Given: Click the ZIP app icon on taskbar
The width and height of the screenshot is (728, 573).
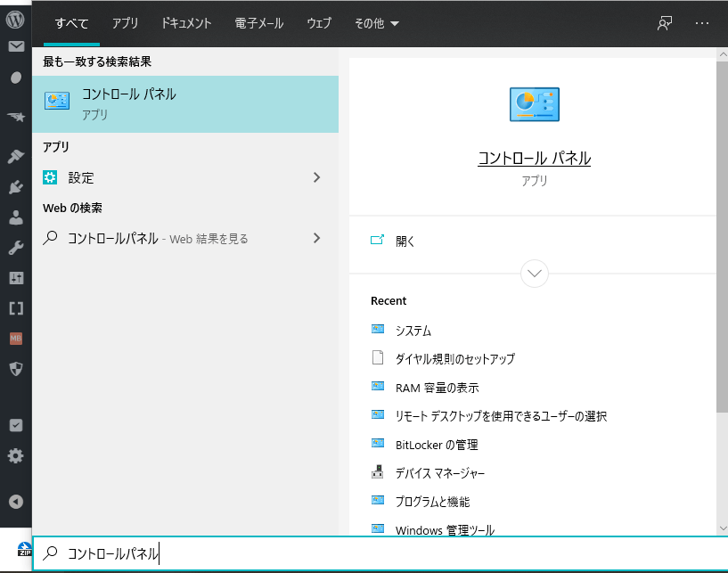Looking at the screenshot, I should [x=24, y=549].
